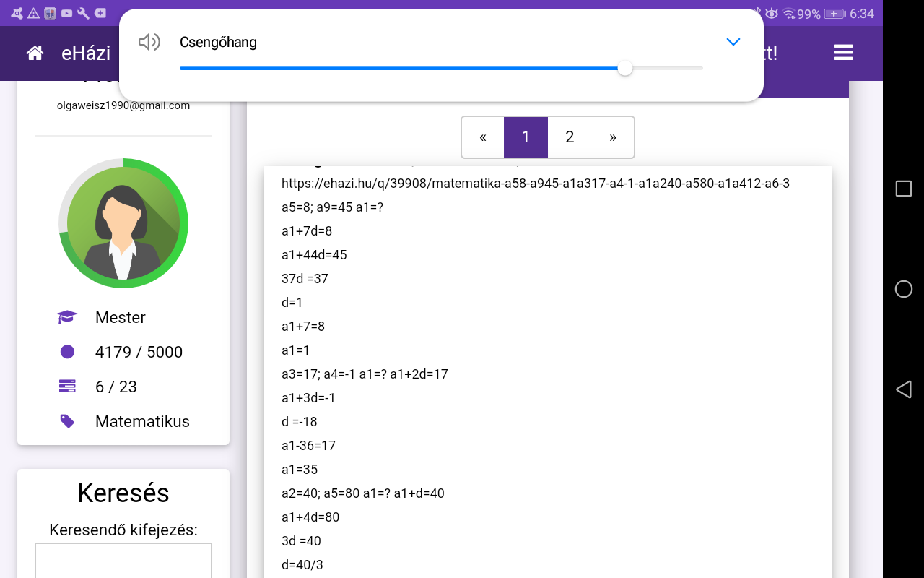924x578 pixels.
Task: Click the home icon in header
Action: pyautogui.click(x=35, y=53)
